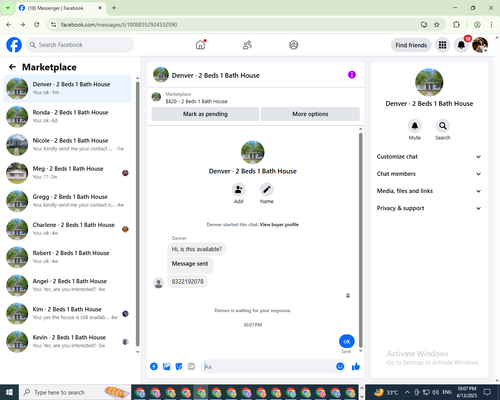The width and height of the screenshot is (500, 400).
Task: Open the Notifications bell
Action: point(461,45)
